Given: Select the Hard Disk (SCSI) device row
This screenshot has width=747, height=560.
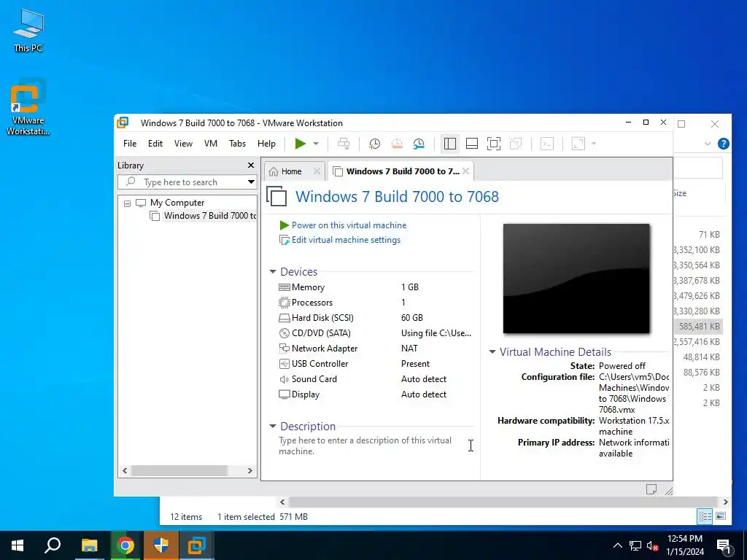Looking at the screenshot, I should pyautogui.click(x=376, y=318).
